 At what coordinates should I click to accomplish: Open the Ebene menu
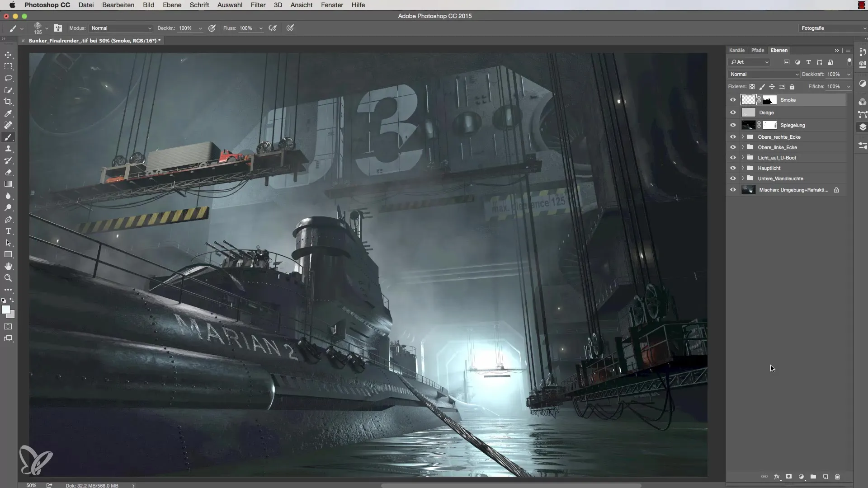(x=172, y=5)
